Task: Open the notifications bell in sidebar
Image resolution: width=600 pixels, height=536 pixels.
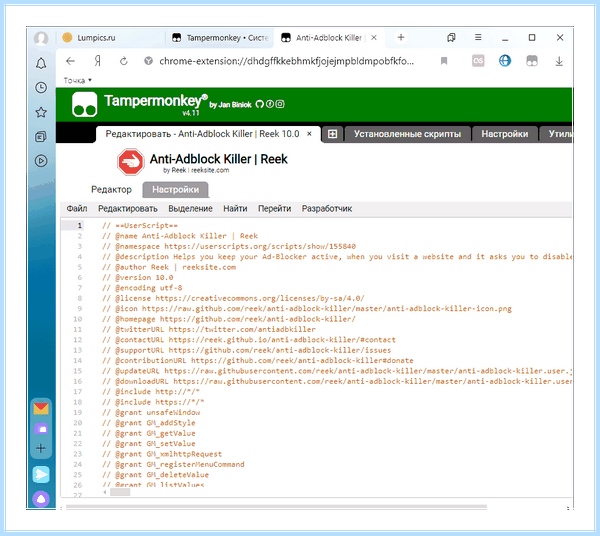Action: pyautogui.click(x=41, y=63)
